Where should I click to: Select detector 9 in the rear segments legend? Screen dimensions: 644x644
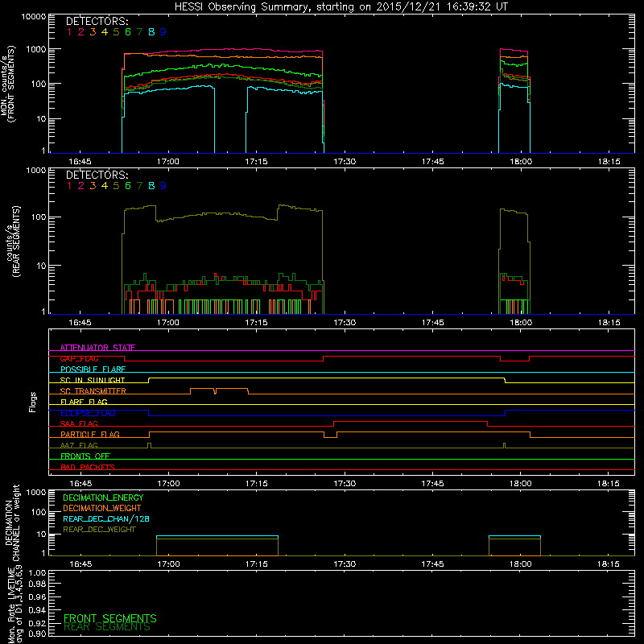tap(163, 186)
